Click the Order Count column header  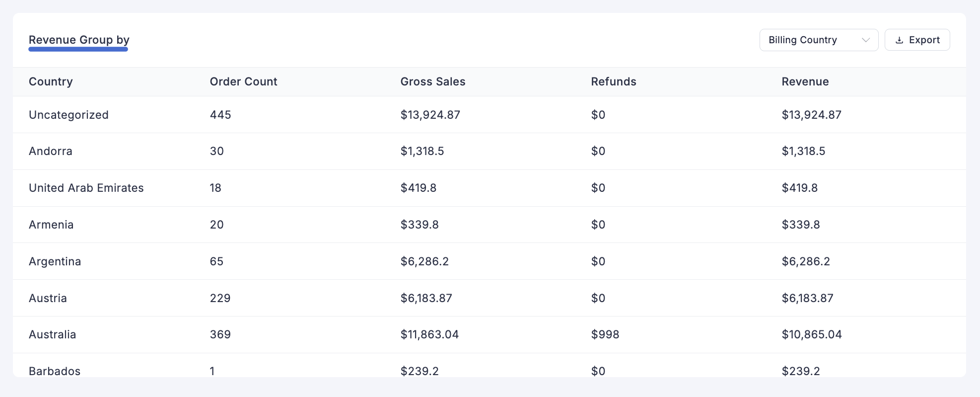tap(243, 82)
